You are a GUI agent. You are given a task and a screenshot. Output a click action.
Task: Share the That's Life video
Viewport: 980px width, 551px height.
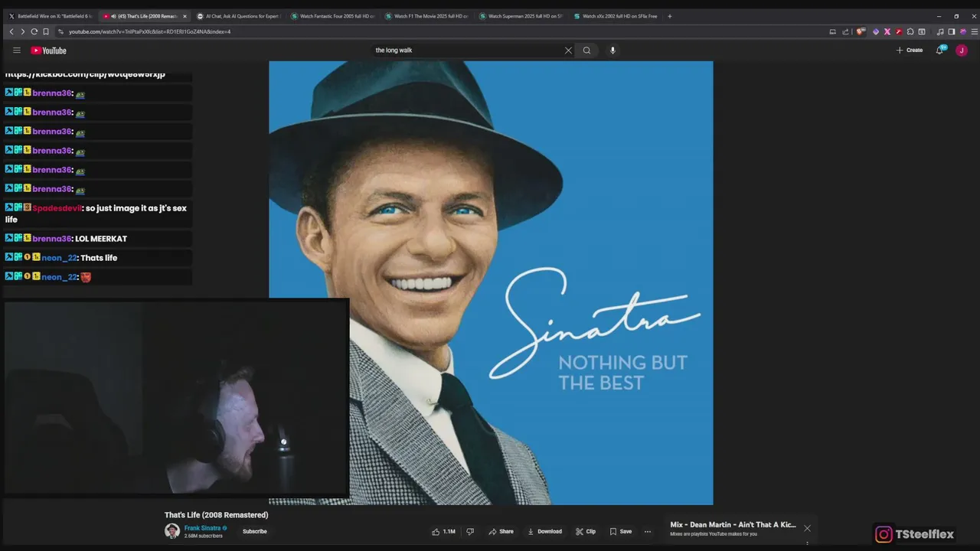click(x=501, y=531)
